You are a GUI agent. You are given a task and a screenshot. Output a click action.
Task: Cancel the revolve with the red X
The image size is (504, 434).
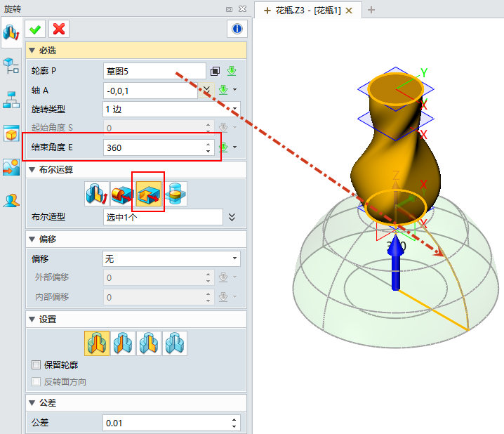coord(60,29)
